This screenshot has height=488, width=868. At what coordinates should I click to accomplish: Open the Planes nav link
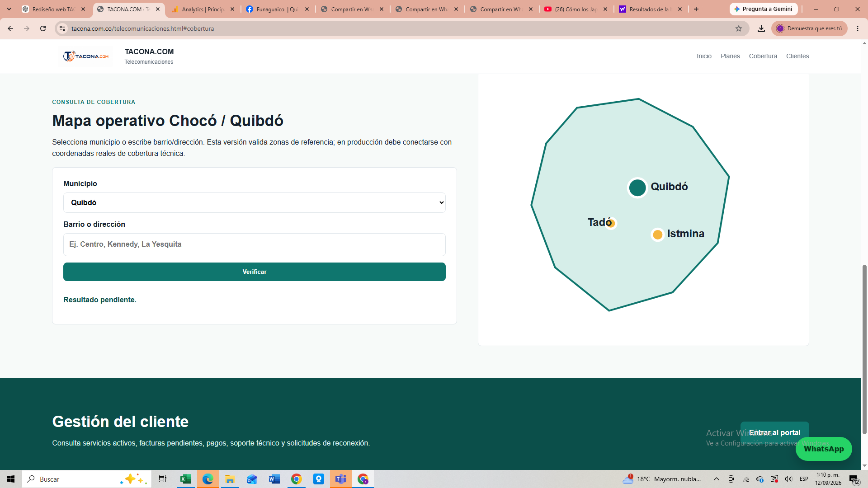tap(730, 56)
